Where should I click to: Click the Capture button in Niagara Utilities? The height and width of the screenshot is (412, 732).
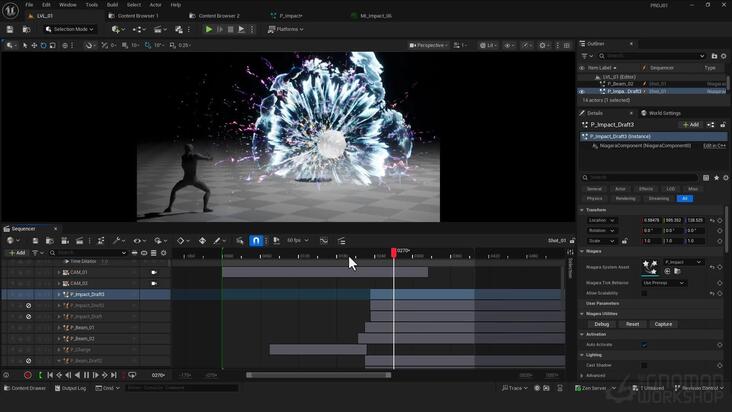click(663, 324)
